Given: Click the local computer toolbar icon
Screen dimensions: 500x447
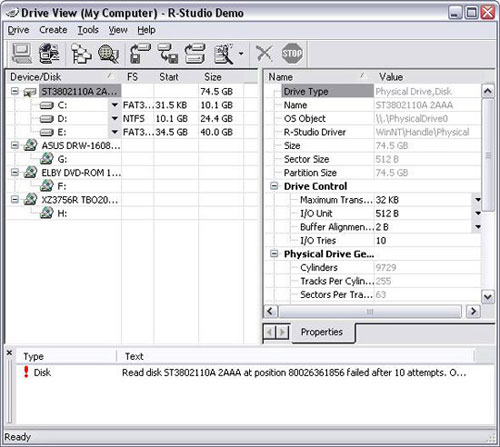Looking at the screenshot, I should click(22, 53).
